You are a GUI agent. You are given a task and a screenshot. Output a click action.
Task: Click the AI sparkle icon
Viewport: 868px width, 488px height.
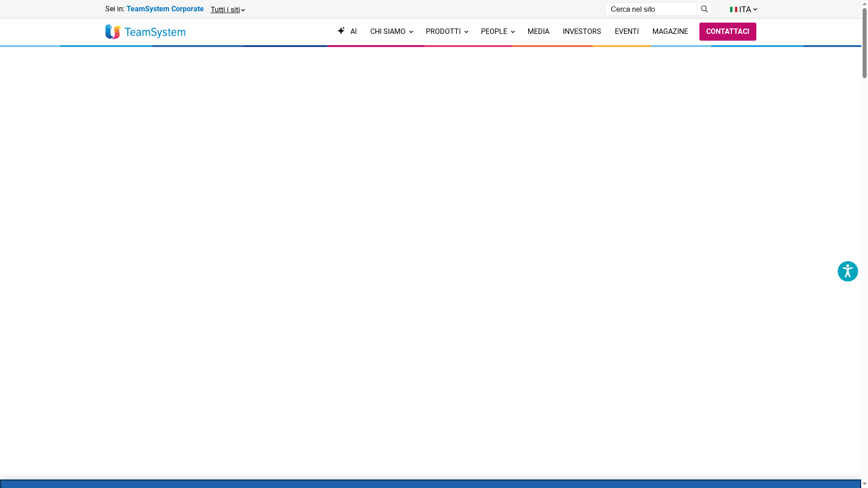pos(341,31)
